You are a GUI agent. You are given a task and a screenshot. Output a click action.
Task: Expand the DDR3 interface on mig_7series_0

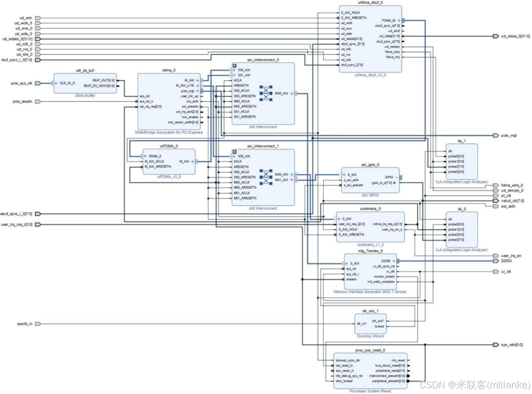393,260
